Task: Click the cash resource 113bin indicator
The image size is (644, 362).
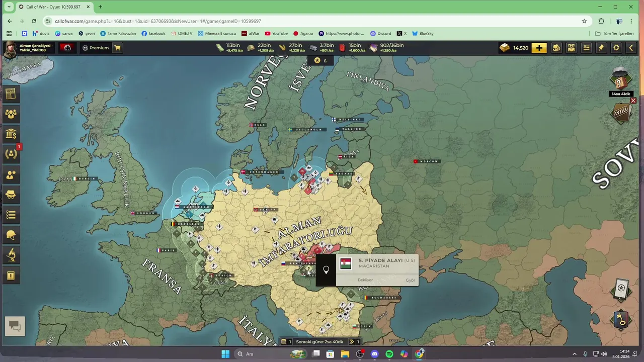Action: (230, 48)
